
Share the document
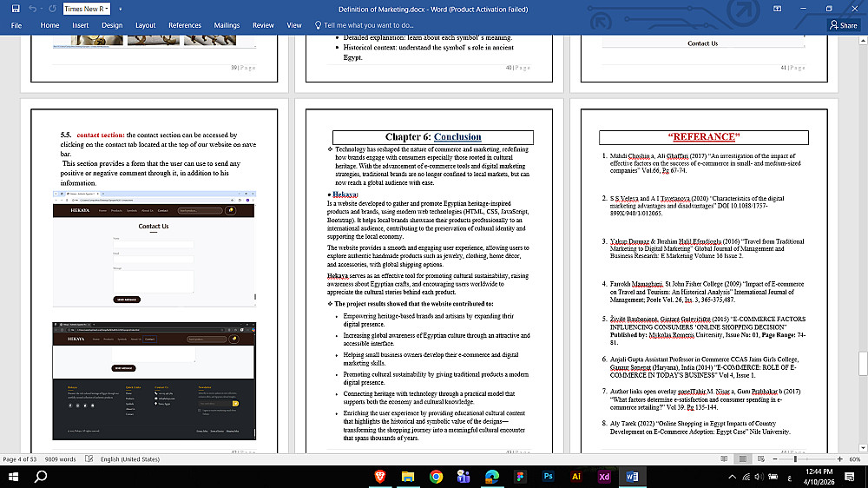pyautogui.click(x=843, y=25)
